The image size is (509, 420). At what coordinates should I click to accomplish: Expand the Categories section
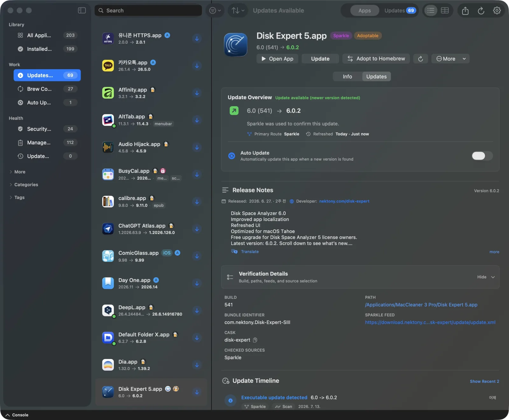tap(24, 184)
